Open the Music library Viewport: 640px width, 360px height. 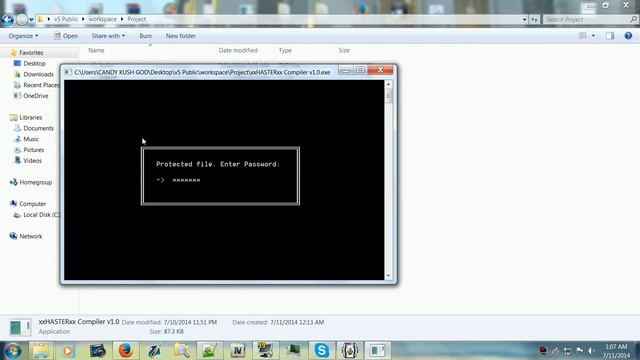click(x=27, y=139)
